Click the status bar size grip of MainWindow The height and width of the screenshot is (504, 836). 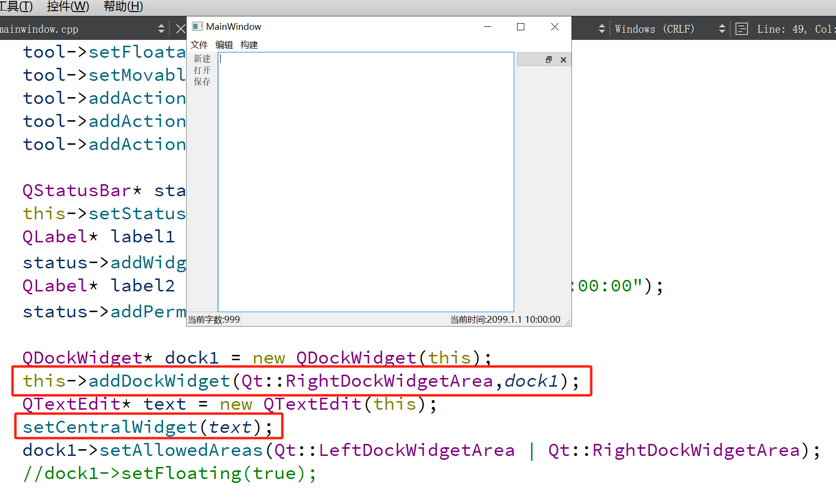tap(568, 322)
